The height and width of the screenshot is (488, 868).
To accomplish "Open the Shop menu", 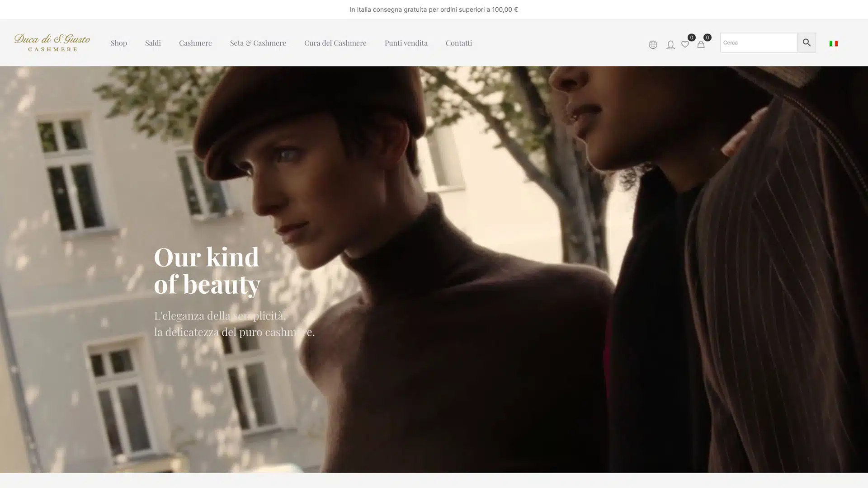I will (x=119, y=42).
